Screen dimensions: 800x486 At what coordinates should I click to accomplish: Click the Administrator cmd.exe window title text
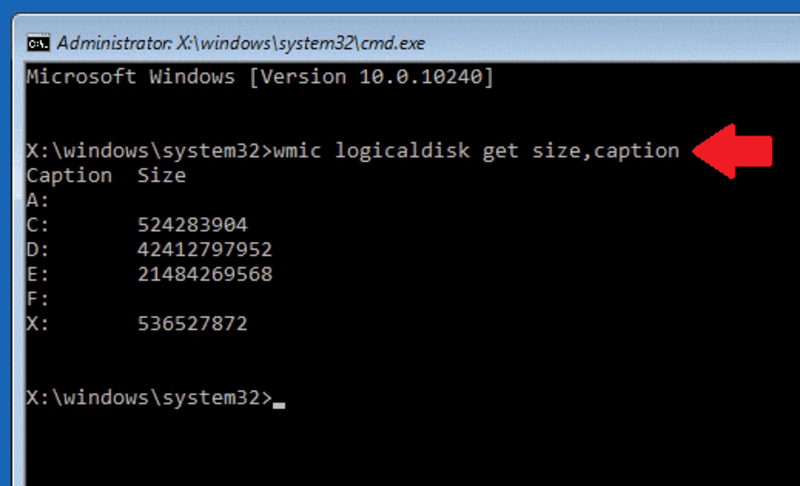pos(241,44)
